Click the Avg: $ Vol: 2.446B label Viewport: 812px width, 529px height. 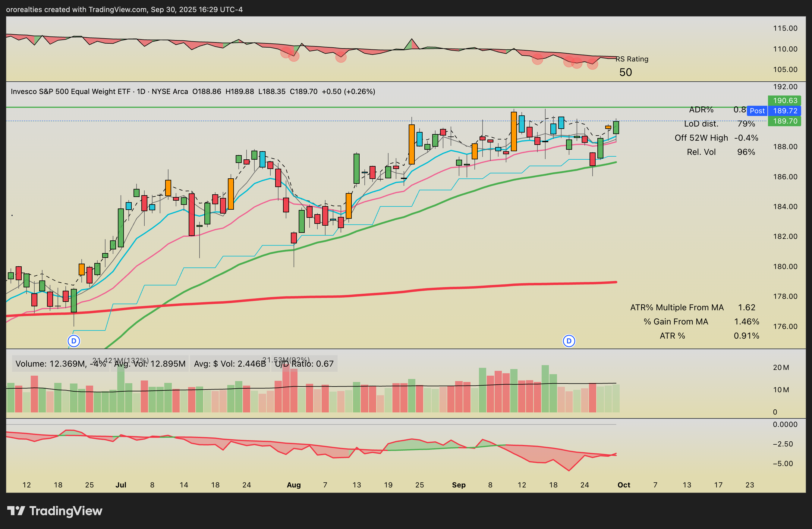pyautogui.click(x=230, y=364)
